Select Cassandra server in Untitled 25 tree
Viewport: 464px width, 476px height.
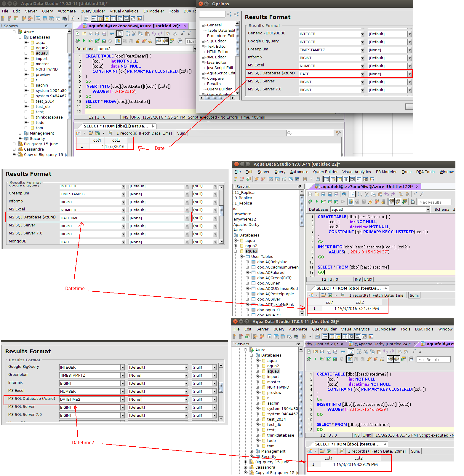(265, 467)
